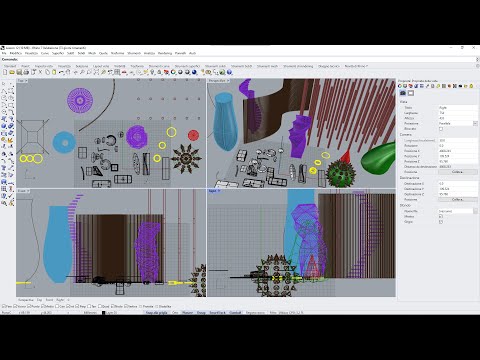The image size is (480, 360).
Task: Toggle Snap alla griglia in status bar
Action: 157,313
